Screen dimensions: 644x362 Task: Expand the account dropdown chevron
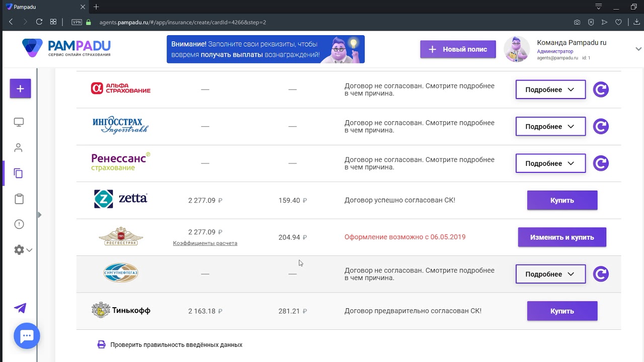[x=638, y=49]
